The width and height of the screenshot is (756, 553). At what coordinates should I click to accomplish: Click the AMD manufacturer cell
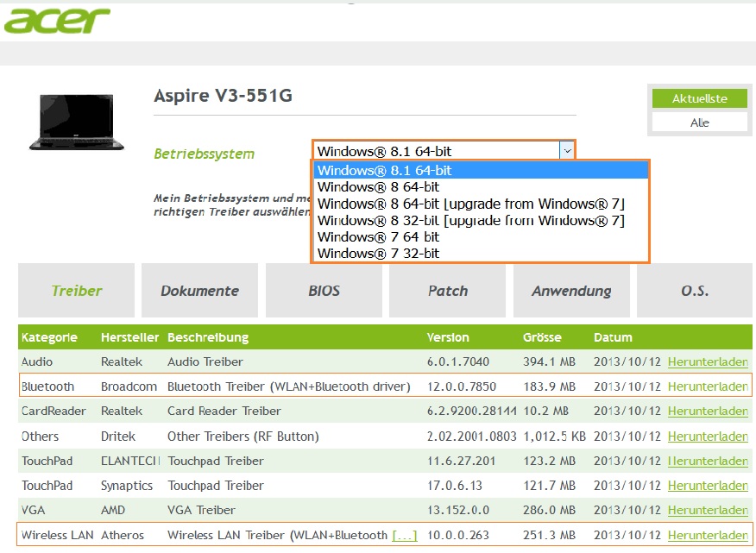point(113,510)
